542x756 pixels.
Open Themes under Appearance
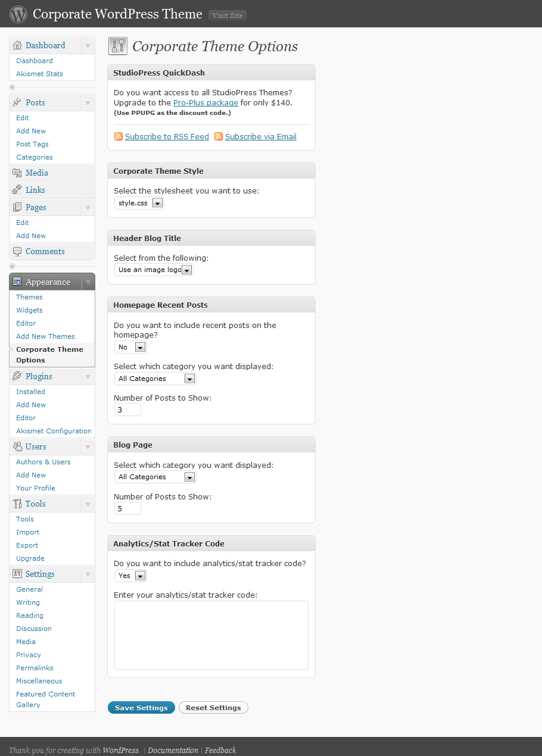pos(29,297)
